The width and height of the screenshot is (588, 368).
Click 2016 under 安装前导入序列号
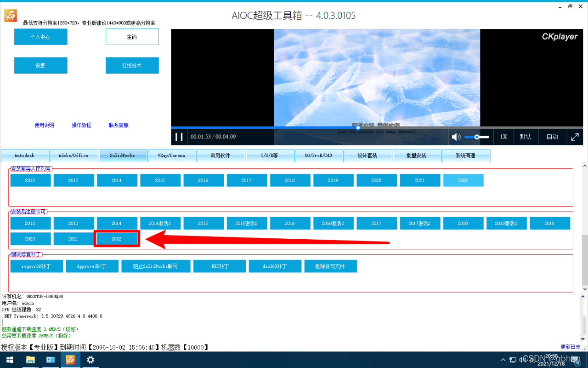(x=203, y=180)
